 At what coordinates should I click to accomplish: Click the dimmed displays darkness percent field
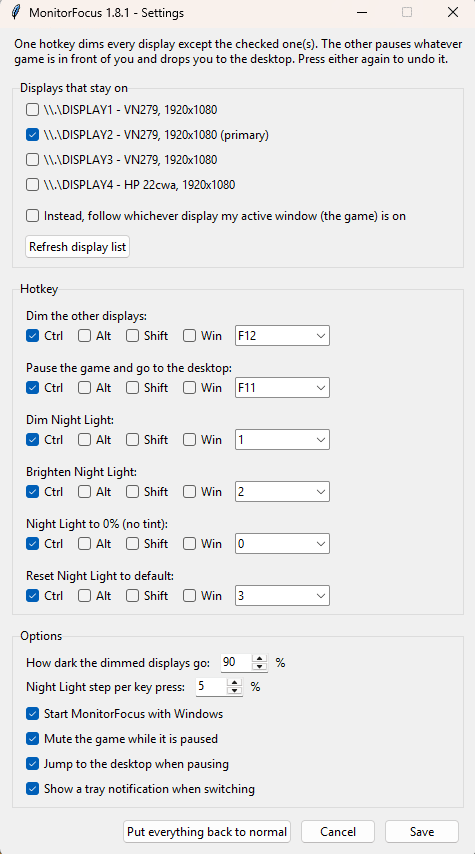(236, 662)
